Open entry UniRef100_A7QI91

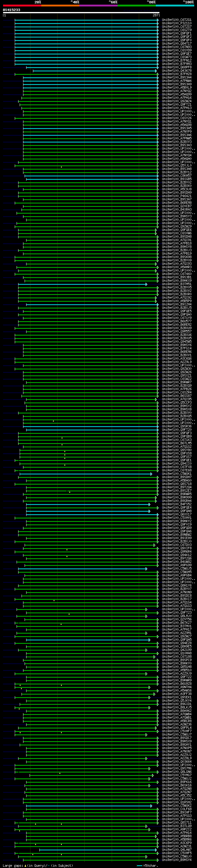coord(177,240)
